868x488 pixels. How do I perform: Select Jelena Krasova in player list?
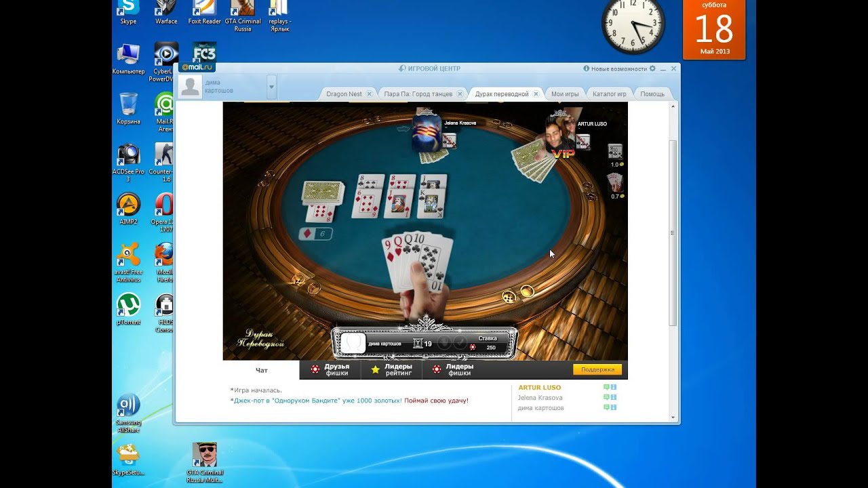(540, 398)
